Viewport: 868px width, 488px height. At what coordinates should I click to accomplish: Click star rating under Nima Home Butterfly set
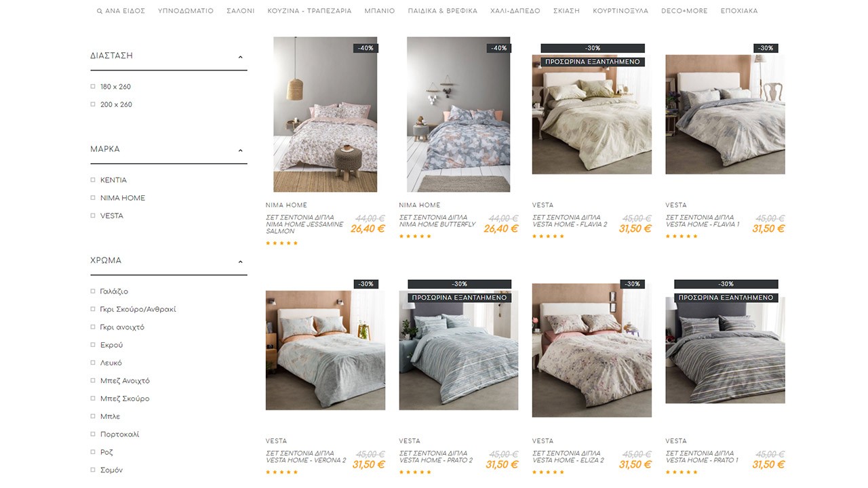coord(415,237)
